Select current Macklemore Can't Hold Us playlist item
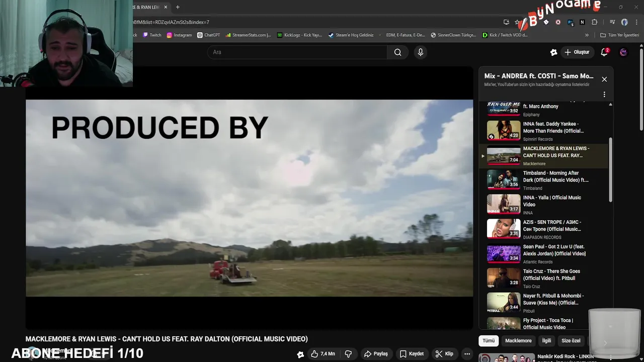The width and height of the screenshot is (644, 362). (543, 155)
